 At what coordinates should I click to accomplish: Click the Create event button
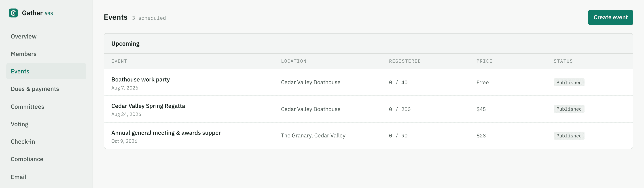[610, 17]
